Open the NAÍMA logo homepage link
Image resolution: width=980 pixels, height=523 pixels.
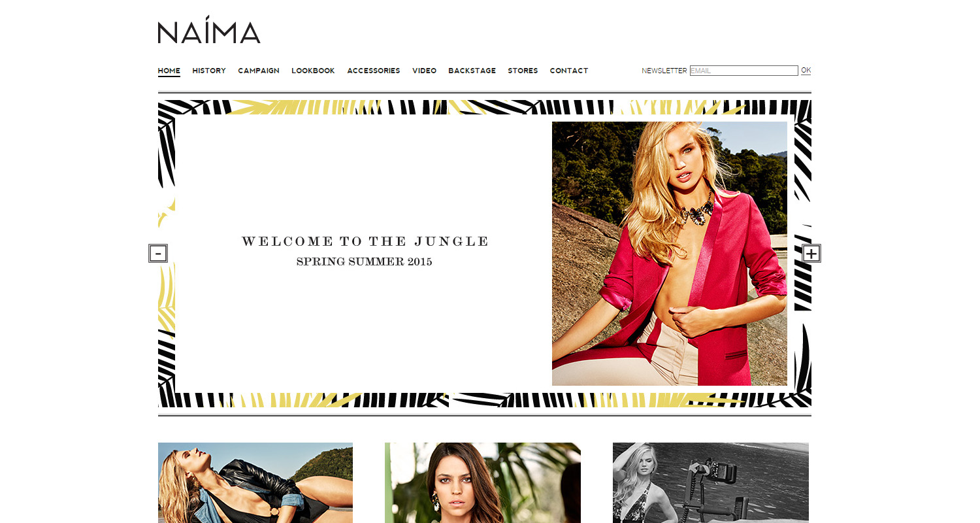209,30
